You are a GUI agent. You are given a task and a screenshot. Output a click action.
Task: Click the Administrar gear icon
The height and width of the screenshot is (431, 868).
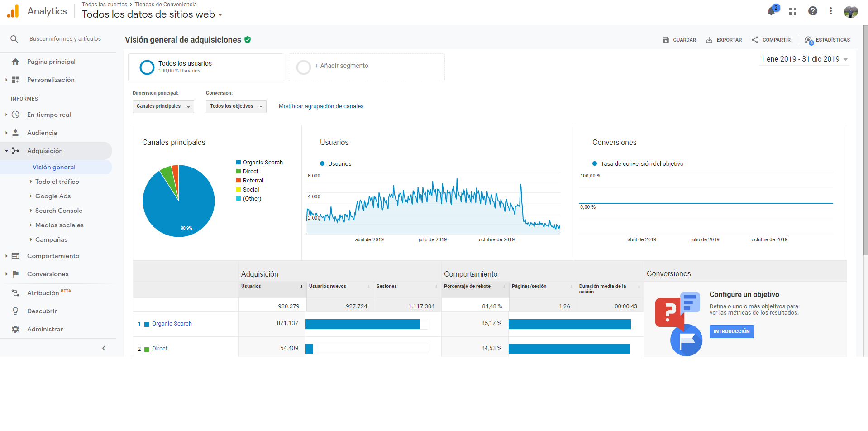[15, 329]
